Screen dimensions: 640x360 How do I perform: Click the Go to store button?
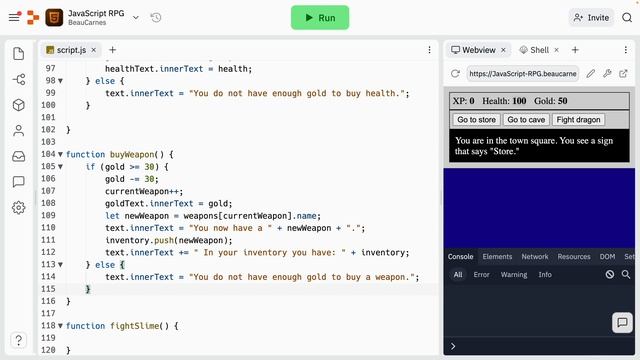[x=476, y=120]
